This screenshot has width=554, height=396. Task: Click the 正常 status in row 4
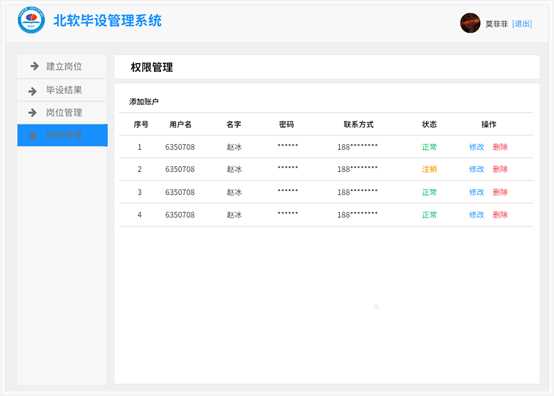coord(429,214)
